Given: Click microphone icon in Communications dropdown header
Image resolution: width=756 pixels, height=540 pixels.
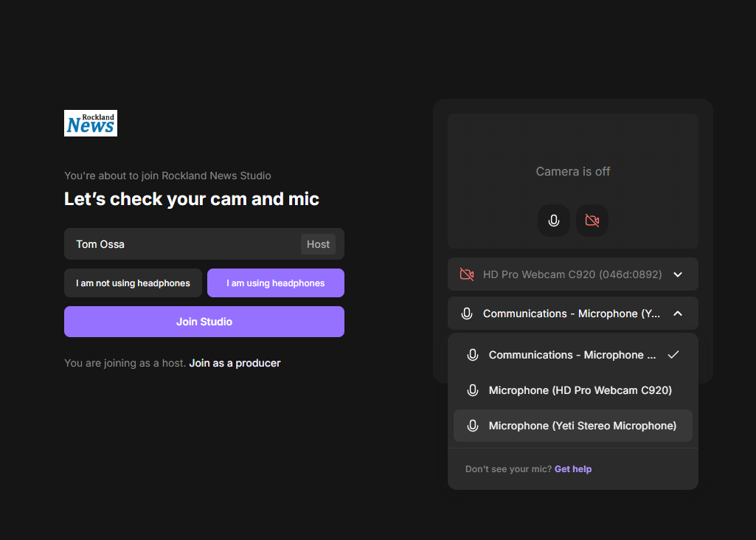Looking at the screenshot, I should [x=466, y=314].
